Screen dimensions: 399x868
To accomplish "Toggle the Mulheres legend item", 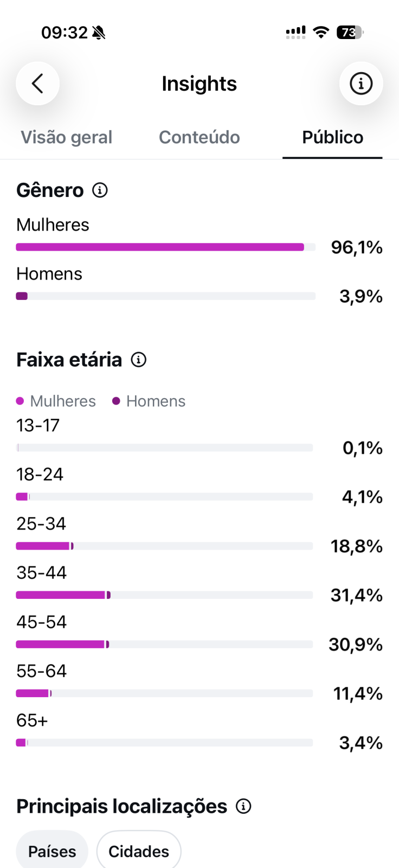I will (56, 401).
